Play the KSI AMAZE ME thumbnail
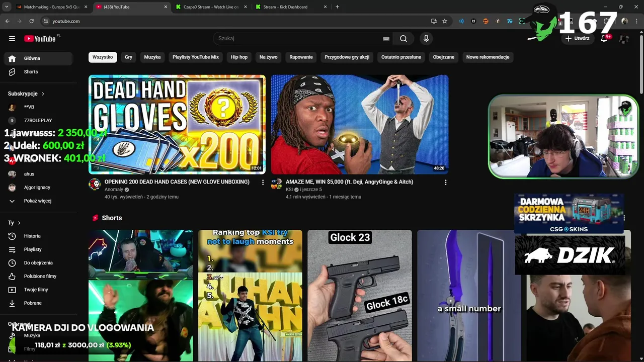644x362 pixels. (360, 125)
